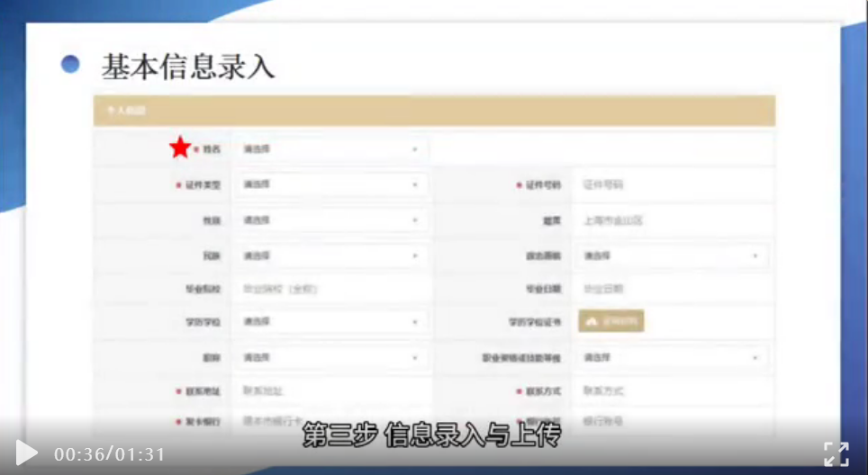Click the blue bullet beside 基本信息录入

pos(70,65)
